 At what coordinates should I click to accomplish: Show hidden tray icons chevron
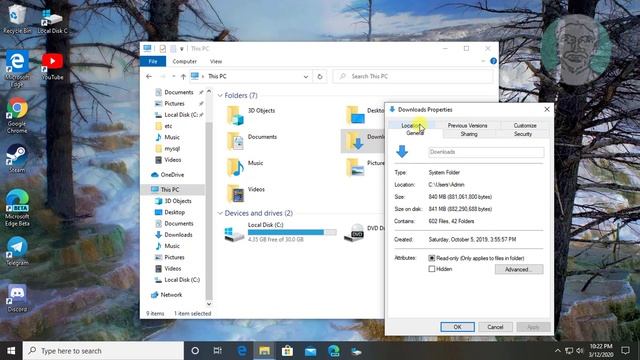click(558, 351)
